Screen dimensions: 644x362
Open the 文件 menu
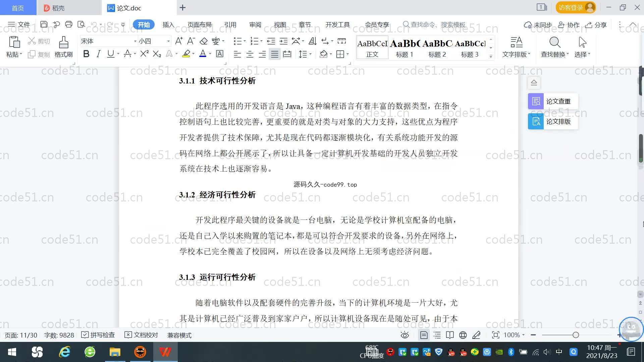coord(19,24)
